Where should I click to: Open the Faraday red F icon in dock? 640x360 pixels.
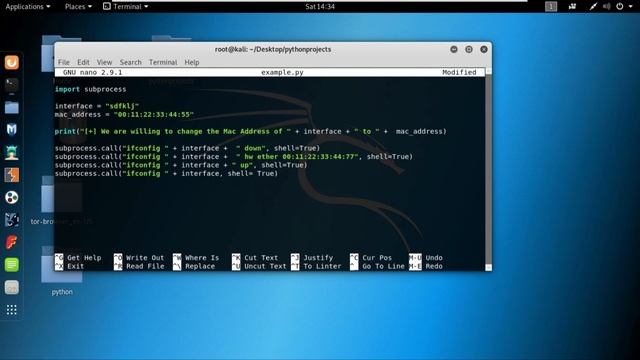(11, 242)
